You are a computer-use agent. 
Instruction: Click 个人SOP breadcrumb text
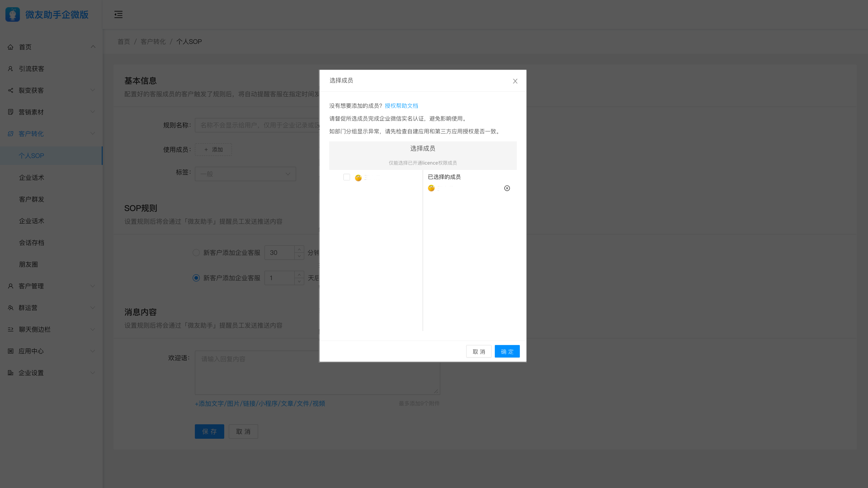coord(189,41)
